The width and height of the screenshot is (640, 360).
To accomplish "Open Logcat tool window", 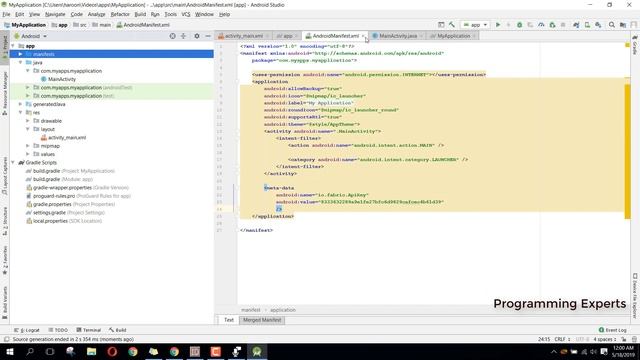I will pyautogui.click(x=27, y=330).
